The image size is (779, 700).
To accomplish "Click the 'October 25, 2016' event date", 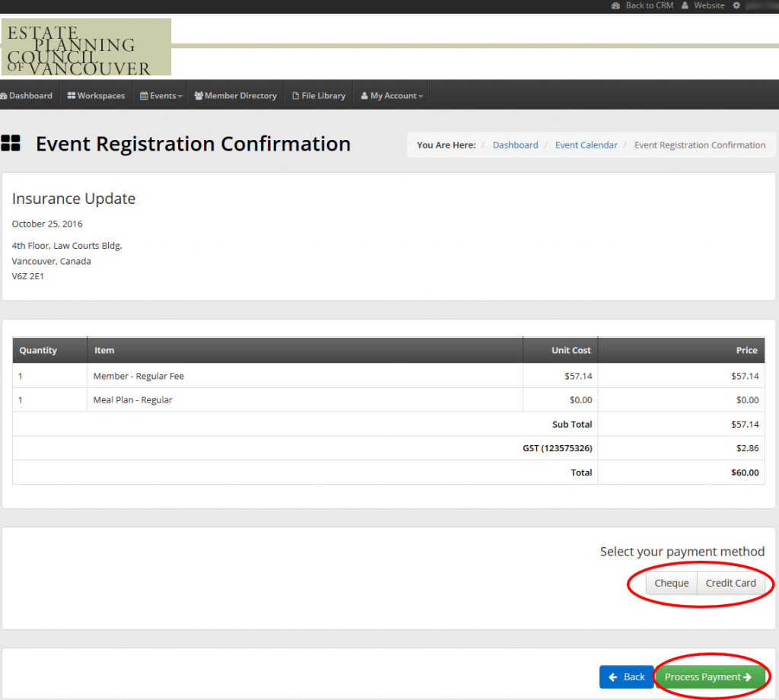I will tap(47, 224).
